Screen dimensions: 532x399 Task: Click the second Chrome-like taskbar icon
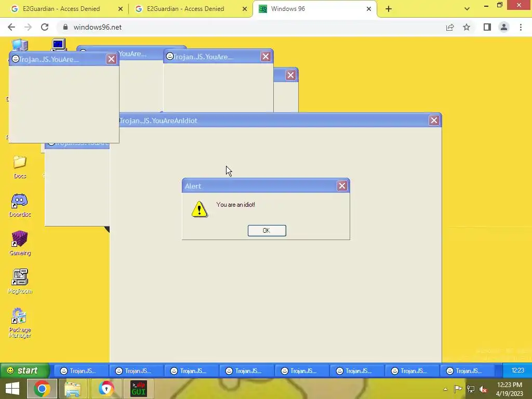tap(106, 389)
